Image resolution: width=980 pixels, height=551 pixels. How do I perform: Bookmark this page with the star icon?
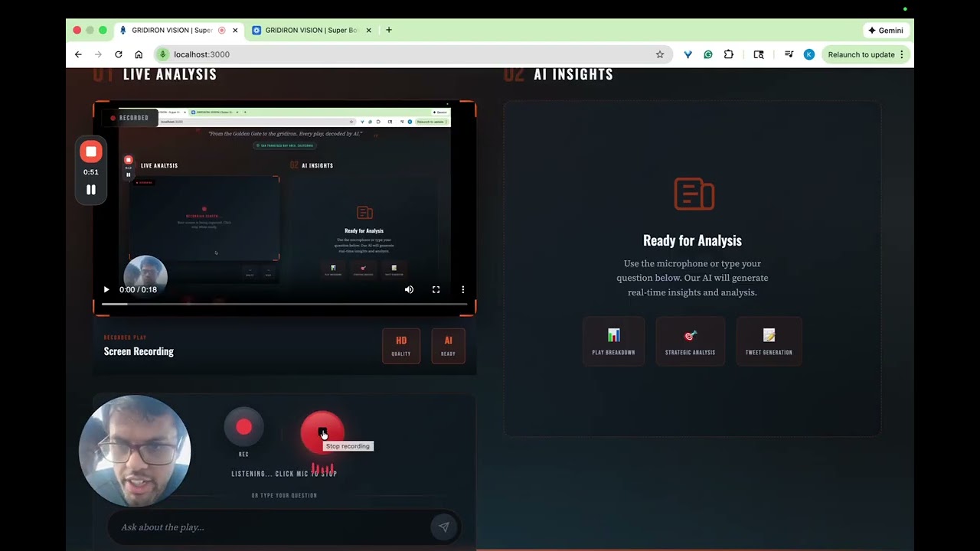(659, 54)
